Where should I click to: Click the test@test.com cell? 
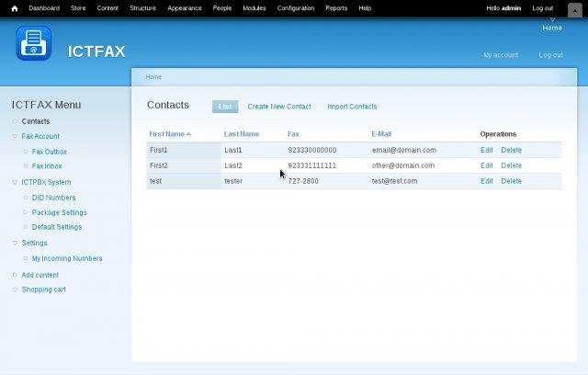tap(394, 181)
